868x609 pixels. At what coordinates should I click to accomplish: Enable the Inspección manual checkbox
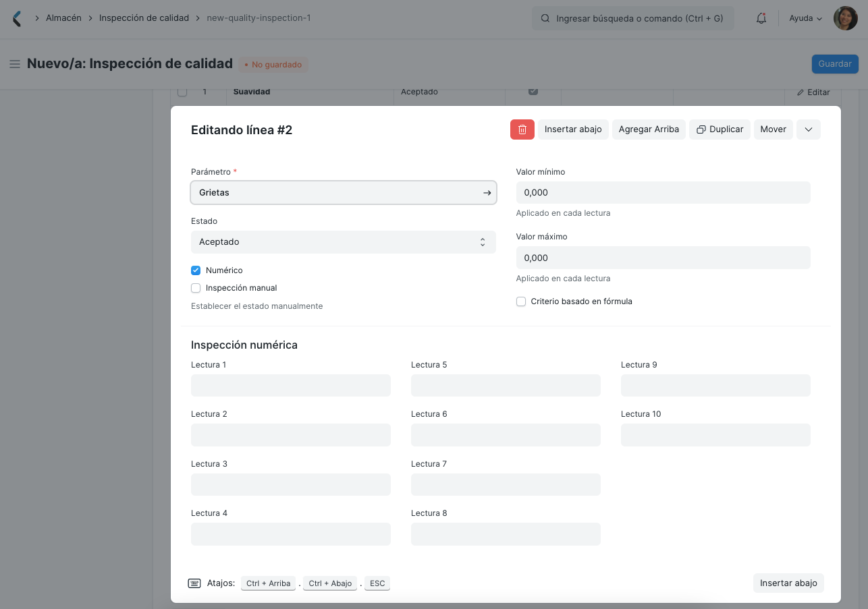click(x=196, y=288)
